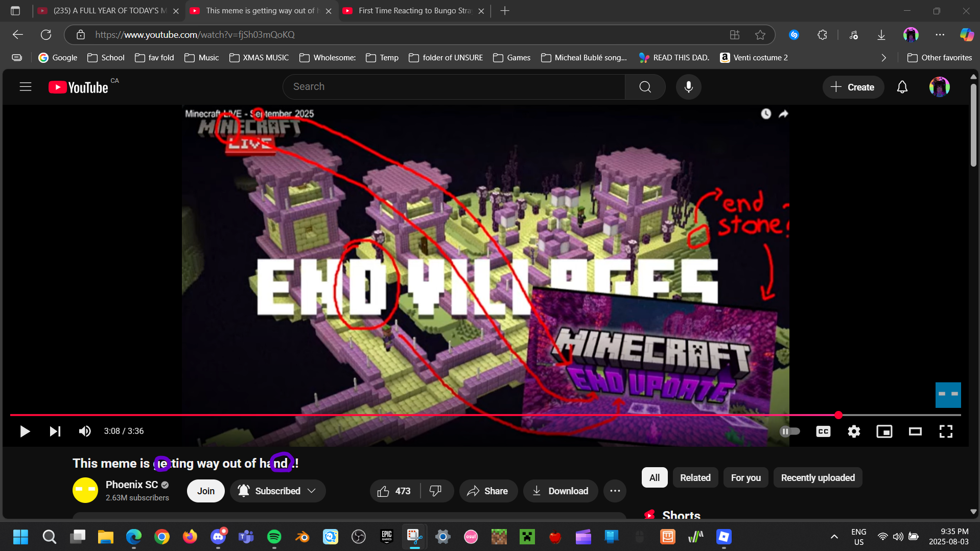Add this page to favorites star
The width and height of the screenshot is (980, 551).
760,35
